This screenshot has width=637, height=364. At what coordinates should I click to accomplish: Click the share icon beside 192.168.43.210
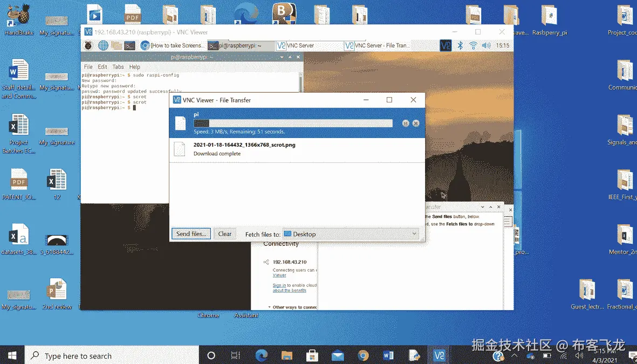tap(266, 262)
